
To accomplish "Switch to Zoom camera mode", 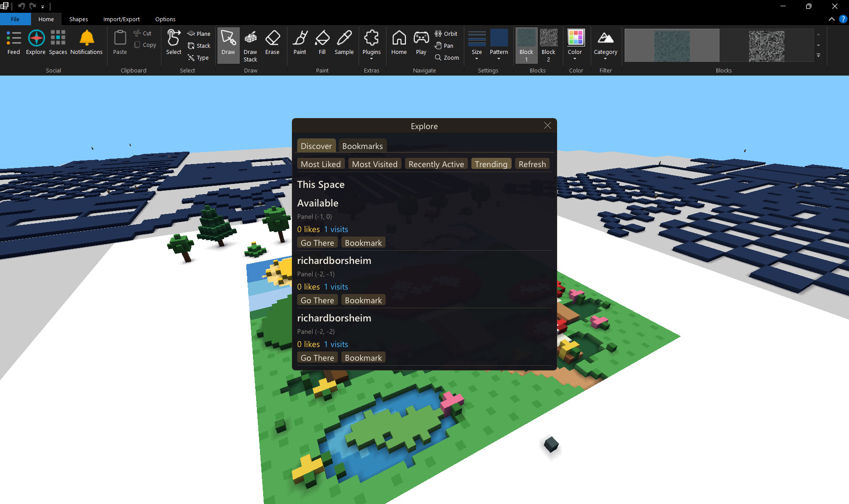I will (447, 57).
